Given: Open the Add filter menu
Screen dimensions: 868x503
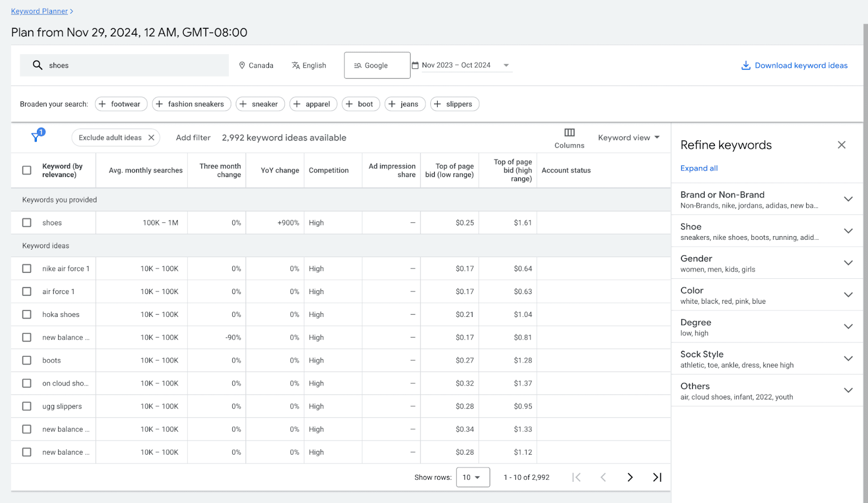Looking at the screenshot, I should click(193, 137).
